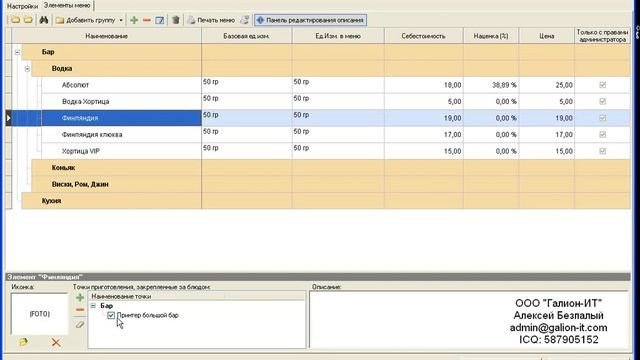Sort by the Наименование column header
Image resolution: width=640 pixels, height=360 pixels.
point(107,36)
